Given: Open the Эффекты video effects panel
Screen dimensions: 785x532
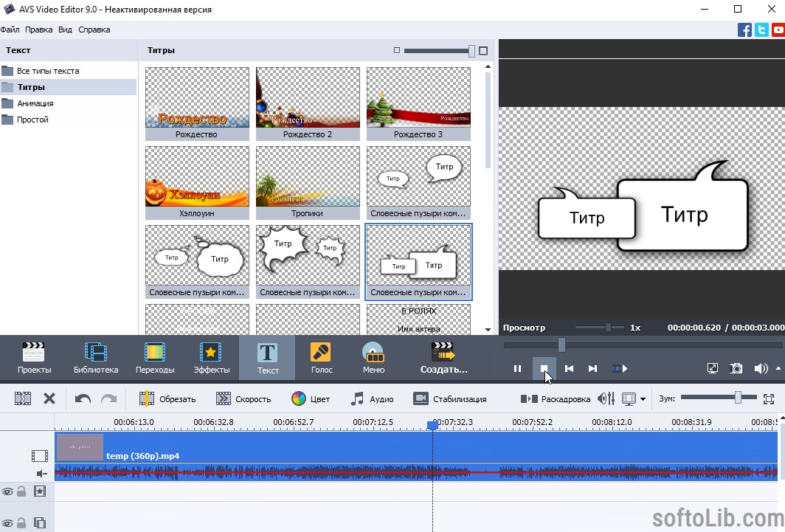Looking at the screenshot, I should 211,358.
